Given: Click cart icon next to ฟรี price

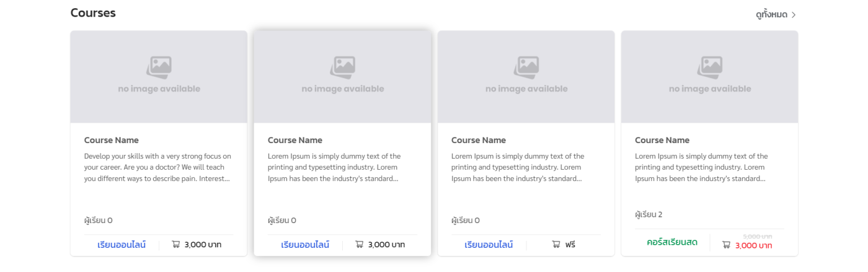Looking at the screenshot, I should 556,244.
